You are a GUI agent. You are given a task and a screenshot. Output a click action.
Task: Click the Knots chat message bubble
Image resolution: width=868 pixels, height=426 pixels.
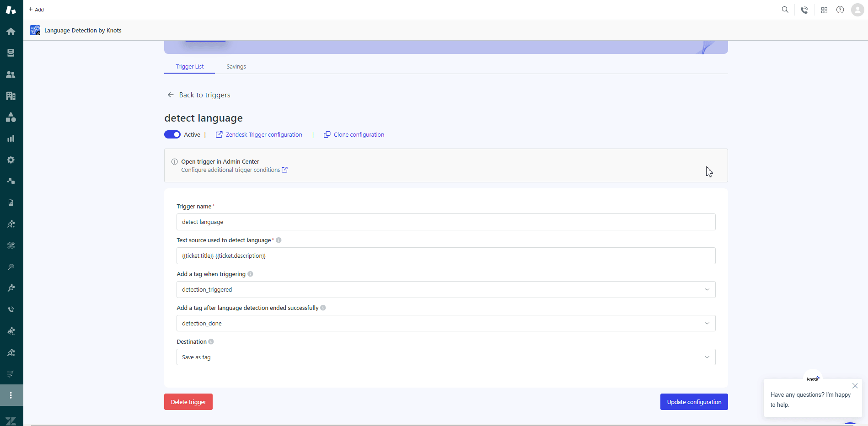click(813, 398)
